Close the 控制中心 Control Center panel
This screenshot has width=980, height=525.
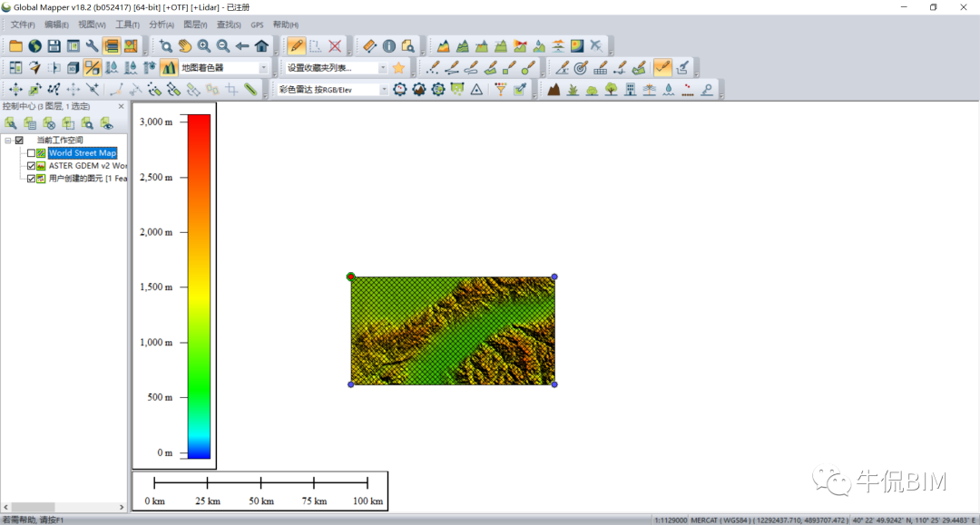click(x=122, y=106)
